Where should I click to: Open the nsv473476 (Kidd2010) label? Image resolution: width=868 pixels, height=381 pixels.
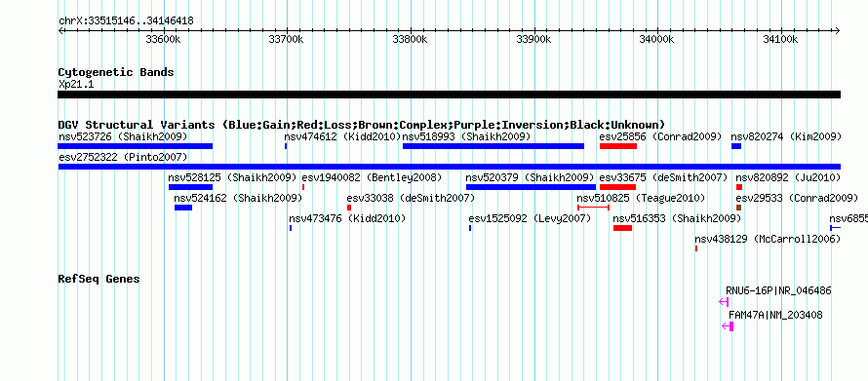click(347, 218)
